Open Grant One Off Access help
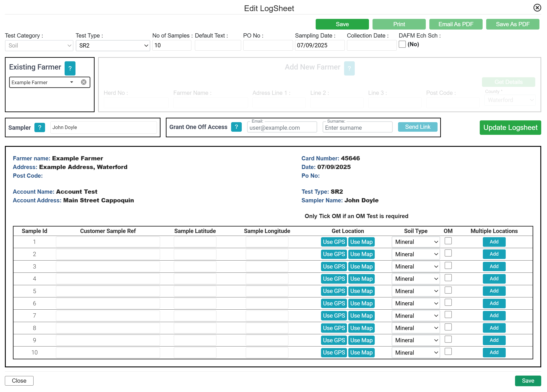547x392 pixels. point(236,127)
